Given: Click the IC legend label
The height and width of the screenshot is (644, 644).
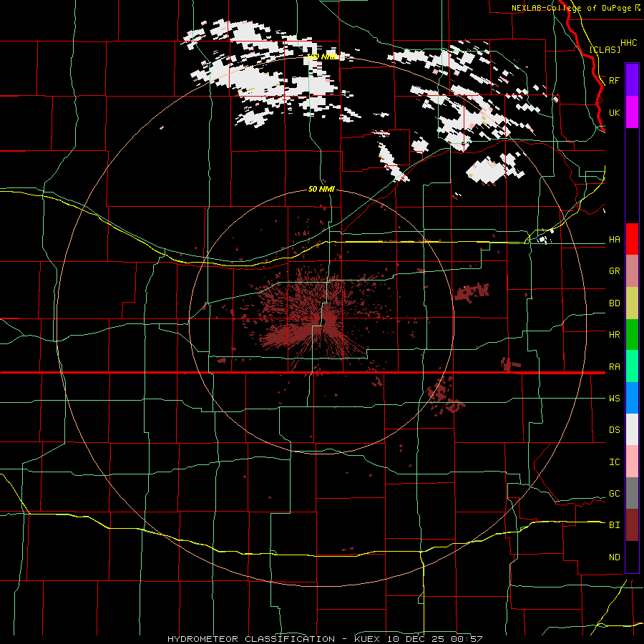Looking at the screenshot, I should pyautogui.click(x=615, y=462).
